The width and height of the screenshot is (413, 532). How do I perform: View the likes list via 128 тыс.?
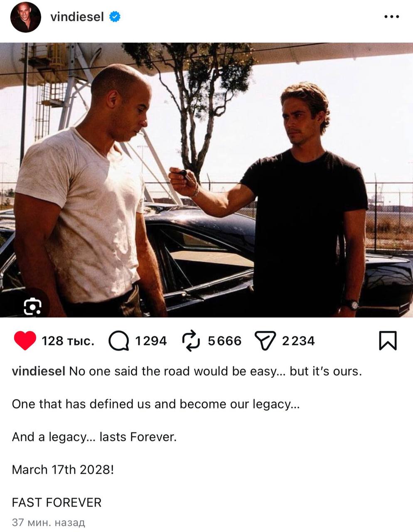pyautogui.click(x=68, y=341)
